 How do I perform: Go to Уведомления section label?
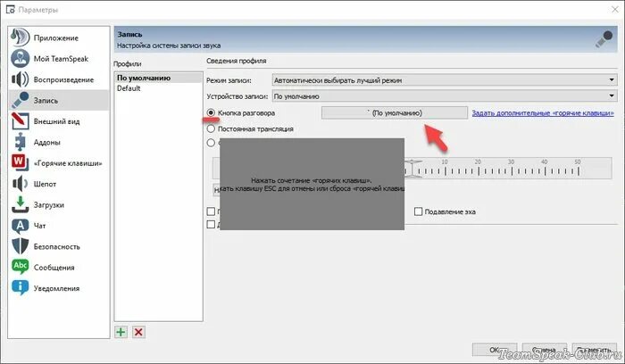click(56, 288)
